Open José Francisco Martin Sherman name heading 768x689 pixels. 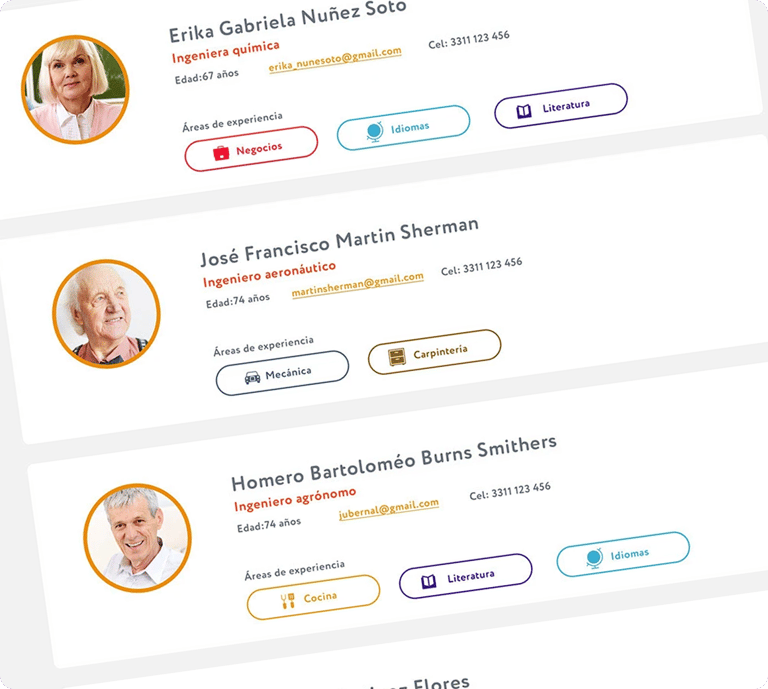point(339,241)
